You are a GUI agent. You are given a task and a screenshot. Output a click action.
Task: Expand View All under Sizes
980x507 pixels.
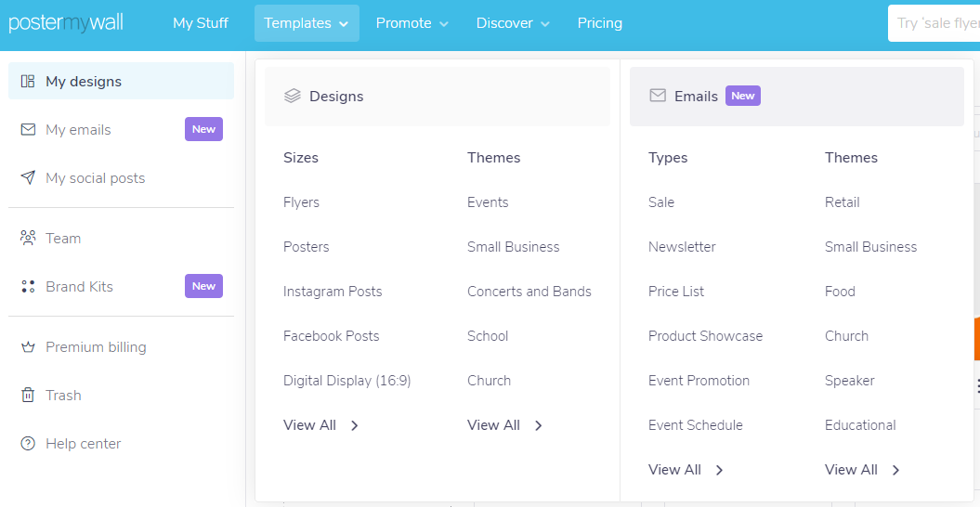tap(320, 425)
